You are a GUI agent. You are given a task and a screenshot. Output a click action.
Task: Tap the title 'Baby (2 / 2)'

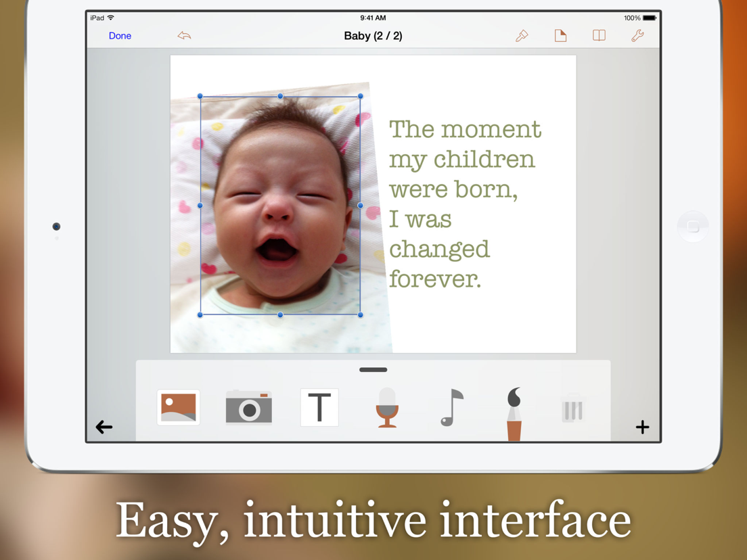[373, 36]
